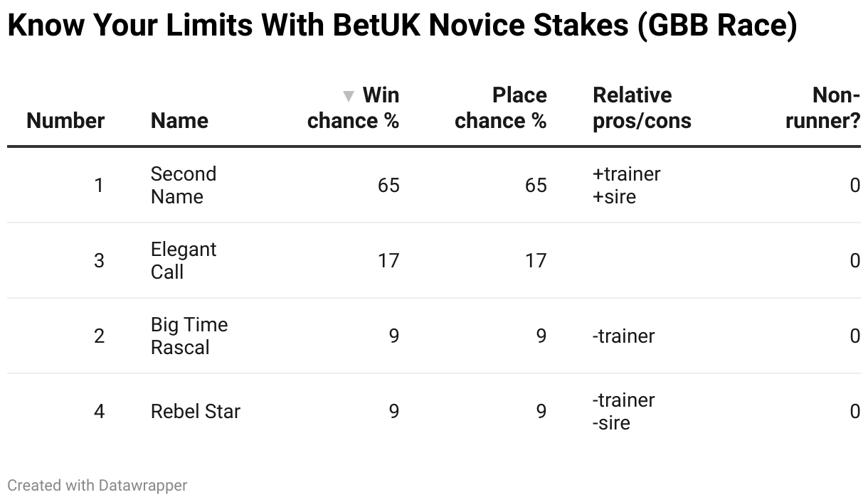868x502 pixels.
Task: Sort table by Win chance % header
Action: pos(363,108)
